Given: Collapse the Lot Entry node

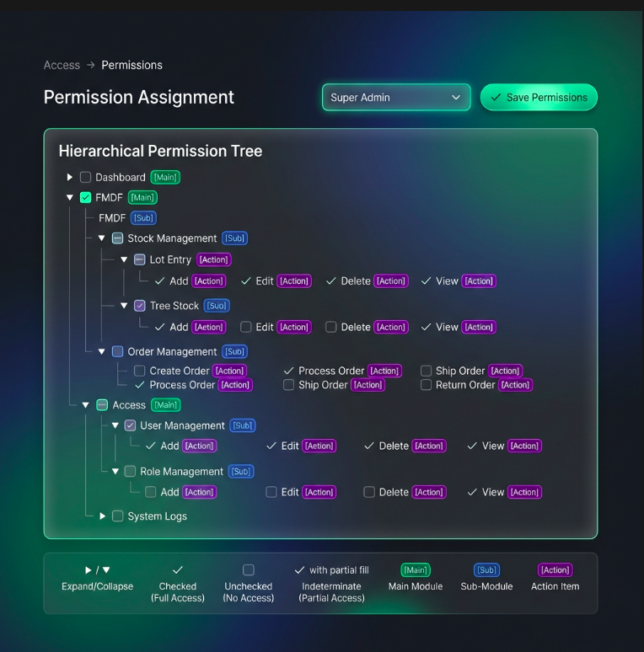Looking at the screenshot, I should coord(124,259).
